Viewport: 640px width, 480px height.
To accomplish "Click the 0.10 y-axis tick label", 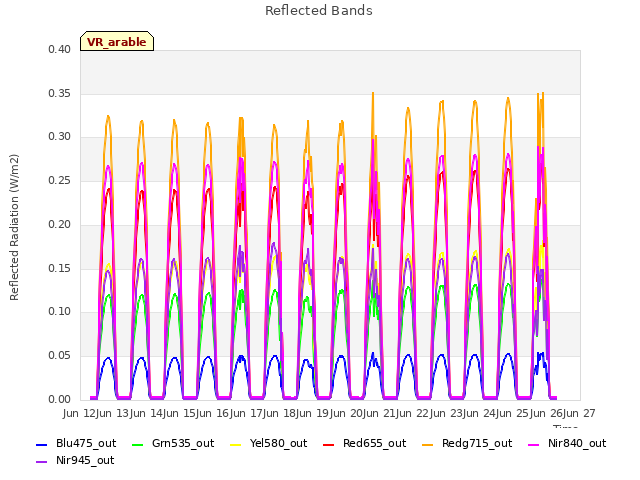I will [x=59, y=311].
